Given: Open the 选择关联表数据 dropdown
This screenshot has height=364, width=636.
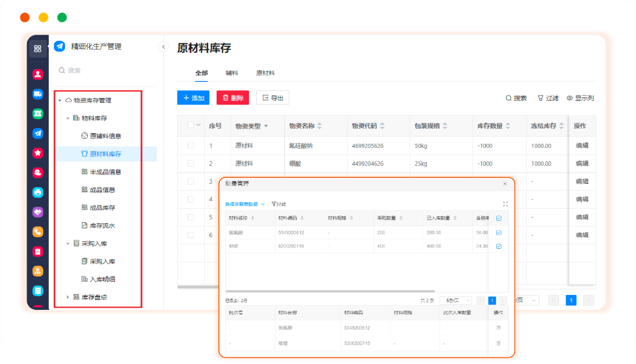Looking at the screenshot, I should [x=245, y=204].
